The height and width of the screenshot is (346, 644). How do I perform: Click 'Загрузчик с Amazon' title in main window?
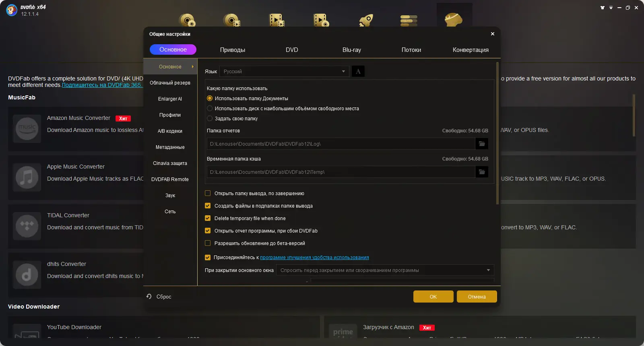(x=388, y=327)
